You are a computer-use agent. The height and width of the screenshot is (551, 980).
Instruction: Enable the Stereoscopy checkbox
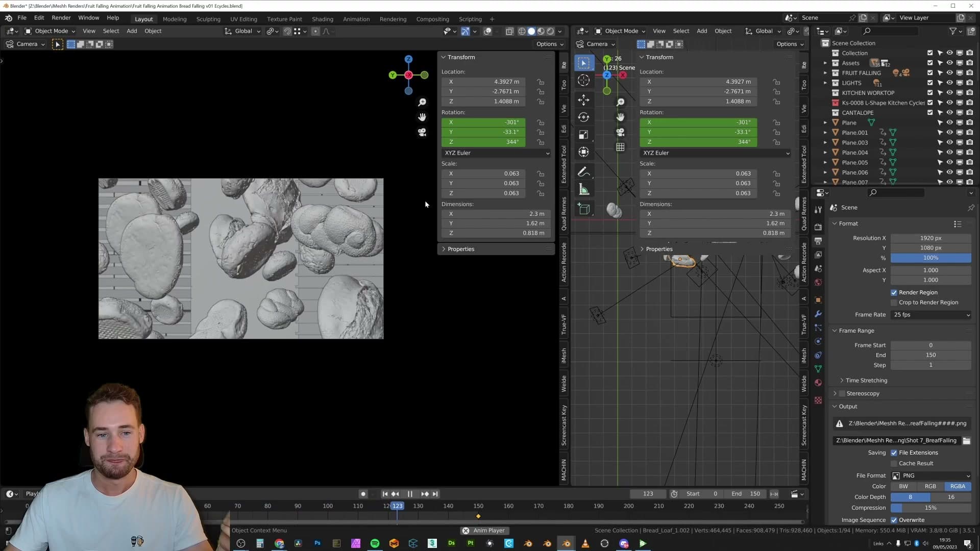point(842,393)
